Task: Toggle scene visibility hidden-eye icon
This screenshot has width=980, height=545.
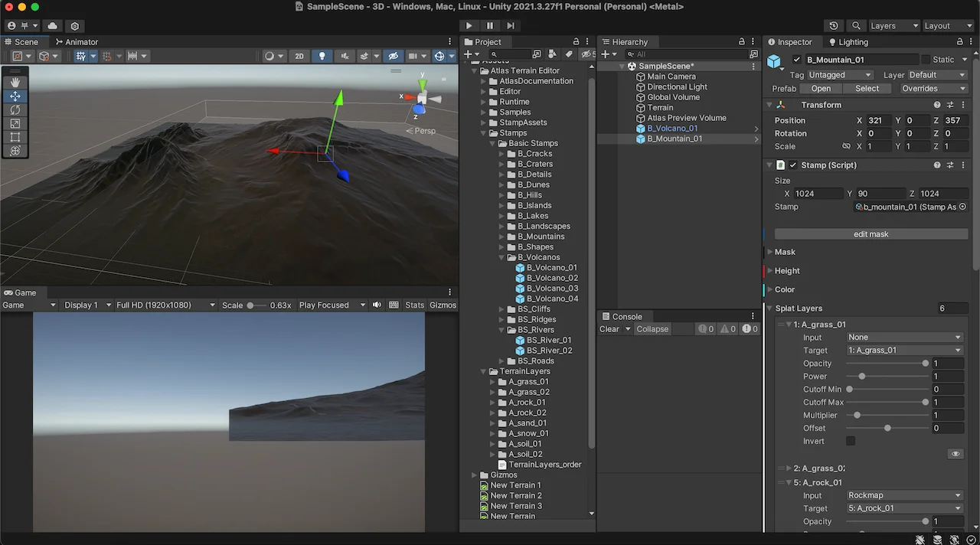Action: (x=394, y=56)
